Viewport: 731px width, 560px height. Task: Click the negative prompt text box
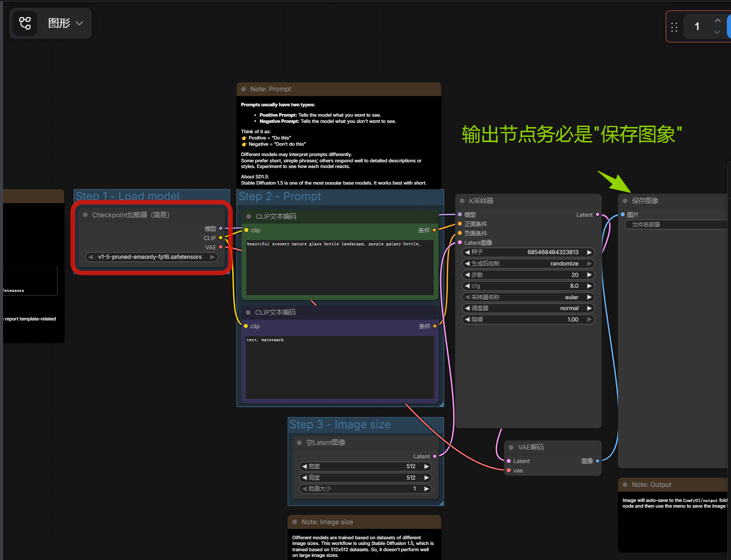tap(340, 367)
